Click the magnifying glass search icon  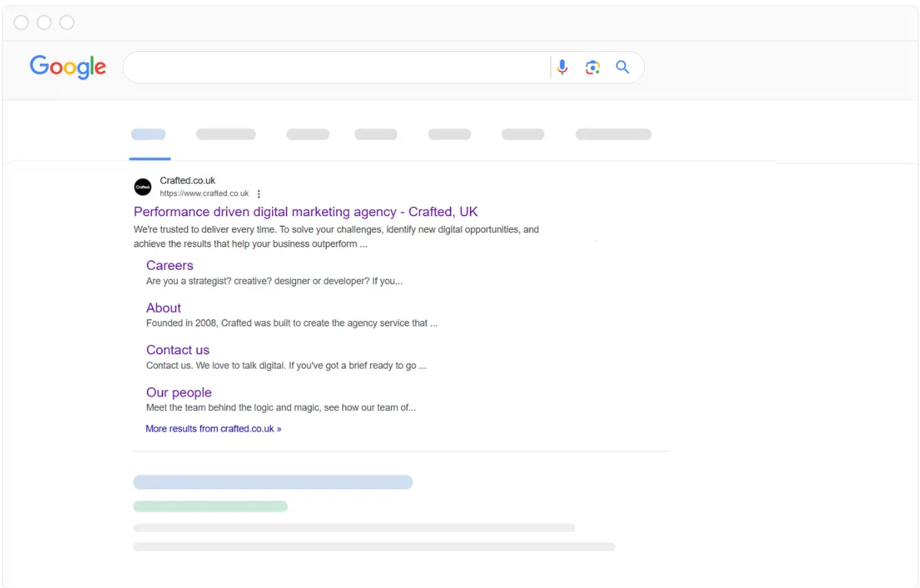tap(623, 67)
